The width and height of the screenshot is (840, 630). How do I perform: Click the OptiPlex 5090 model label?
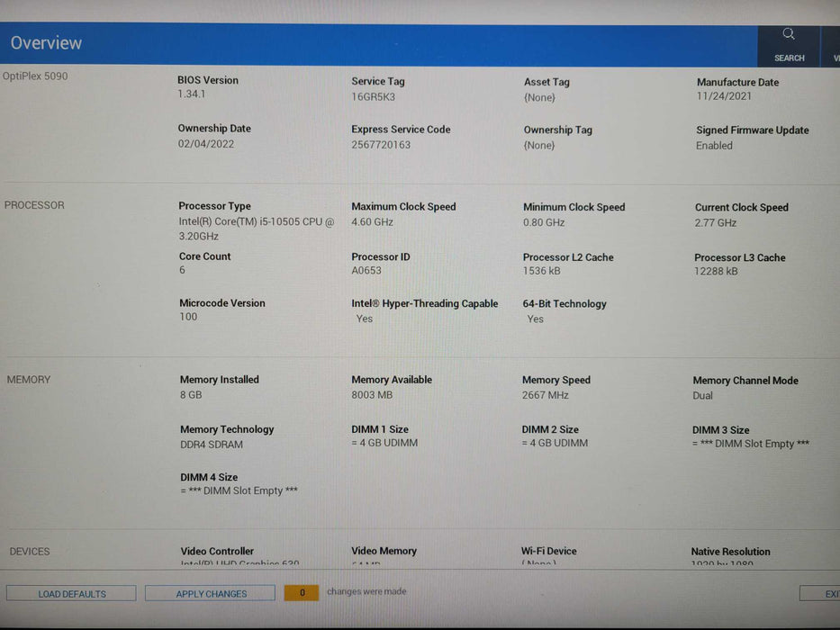[x=35, y=76]
